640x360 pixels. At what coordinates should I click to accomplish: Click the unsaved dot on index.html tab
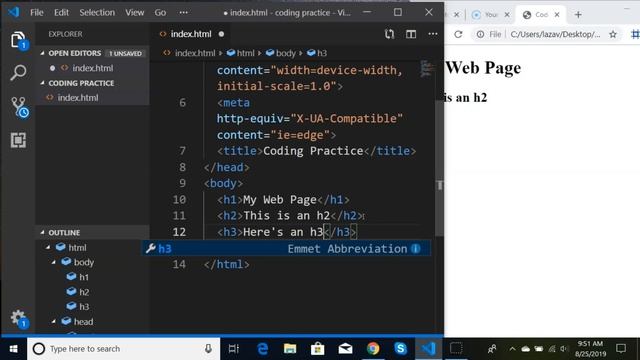point(221,34)
